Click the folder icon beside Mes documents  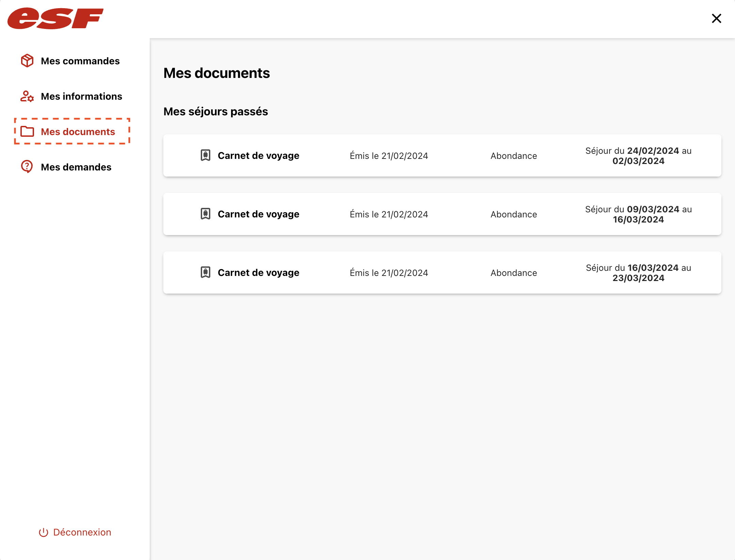point(27,132)
